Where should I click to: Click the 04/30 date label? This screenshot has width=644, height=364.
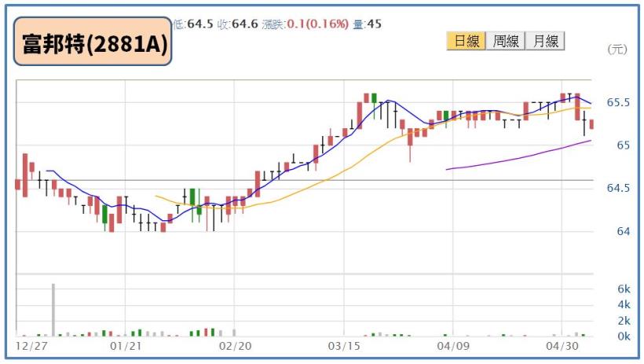(562, 346)
